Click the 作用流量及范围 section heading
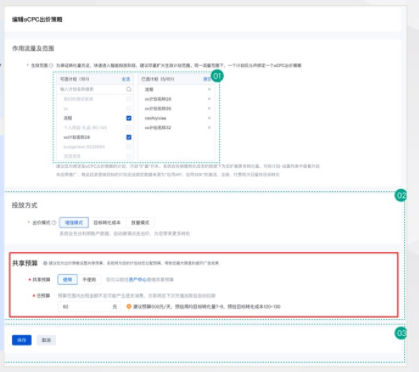 (33, 49)
